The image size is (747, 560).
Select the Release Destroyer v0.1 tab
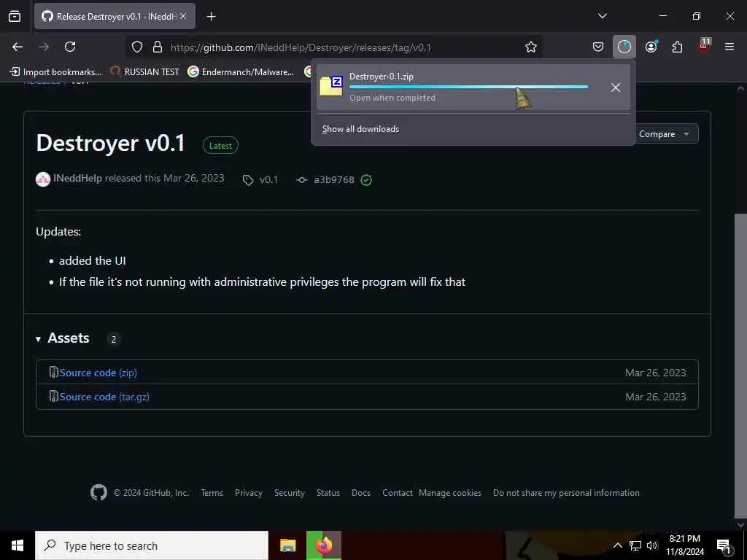click(x=115, y=17)
